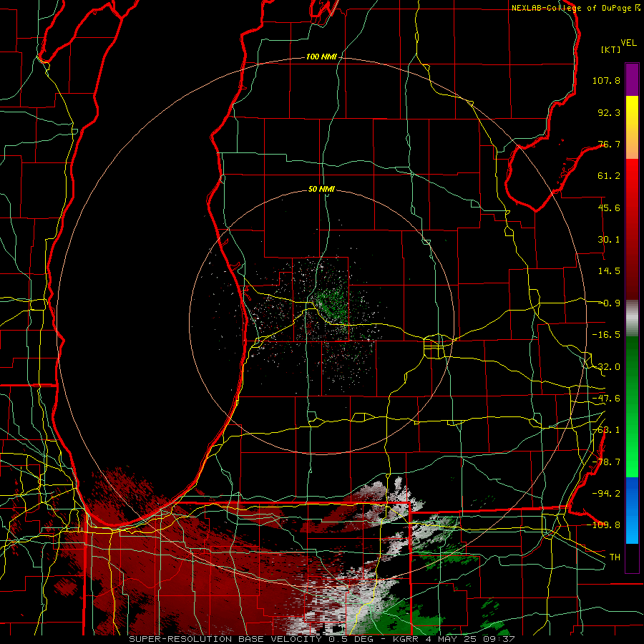The width and height of the screenshot is (644, 644).
Task: Pick the blue segment of the color bar
Action: pos(632,510)
